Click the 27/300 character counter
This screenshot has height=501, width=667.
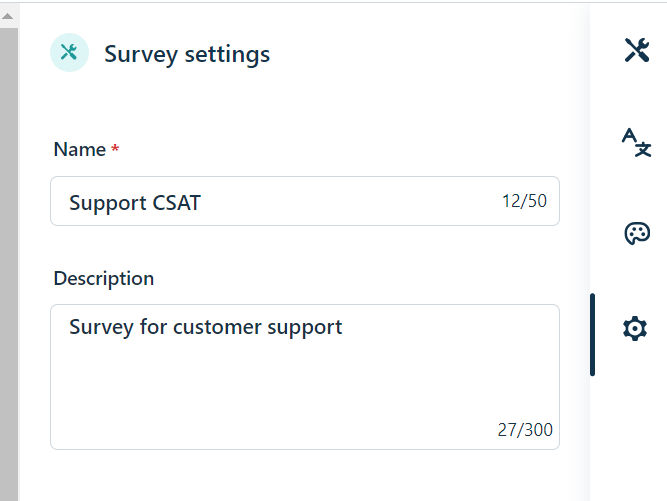[x=524, y=431]
